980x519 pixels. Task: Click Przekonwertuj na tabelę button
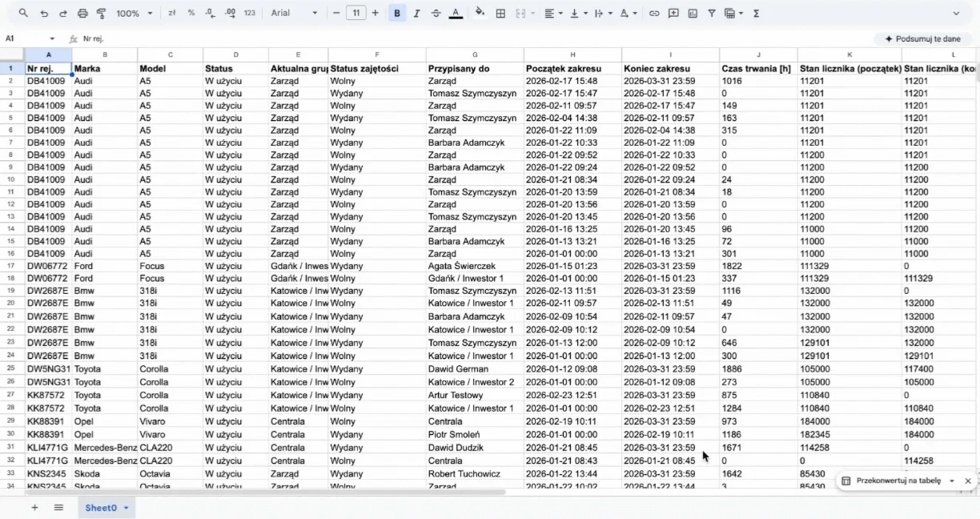[x=891, y=481]
